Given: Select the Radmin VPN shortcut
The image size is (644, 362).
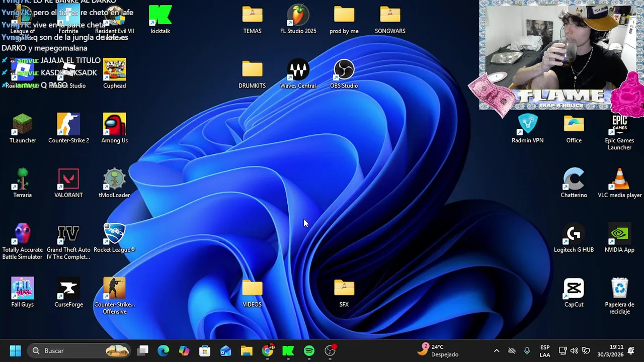Looking at the screenshot, I should [x=528, y=129].
